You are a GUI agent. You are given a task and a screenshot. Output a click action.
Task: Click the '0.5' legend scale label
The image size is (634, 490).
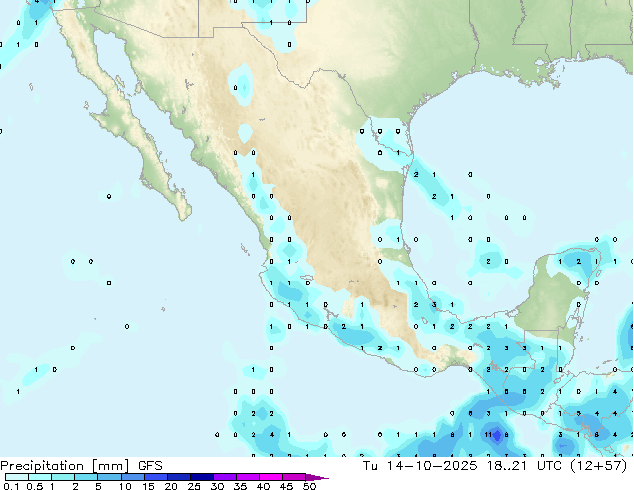[x=35, y=486]
